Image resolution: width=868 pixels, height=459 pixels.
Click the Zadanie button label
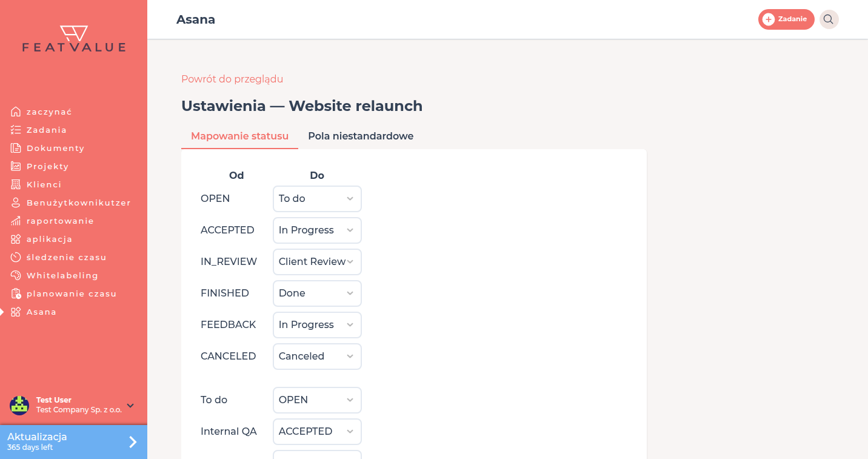(x=792, y=19)
